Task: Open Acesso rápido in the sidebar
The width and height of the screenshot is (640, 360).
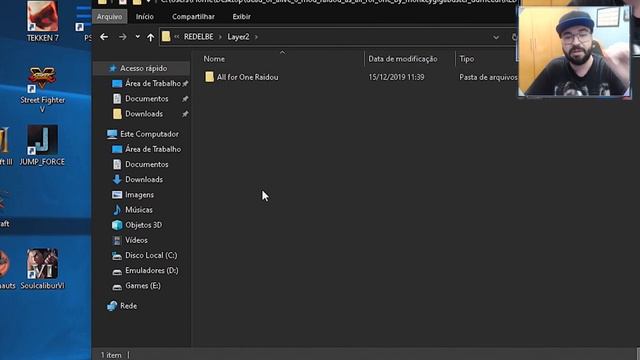Action: pyautogui.click(x=143, y=68)
